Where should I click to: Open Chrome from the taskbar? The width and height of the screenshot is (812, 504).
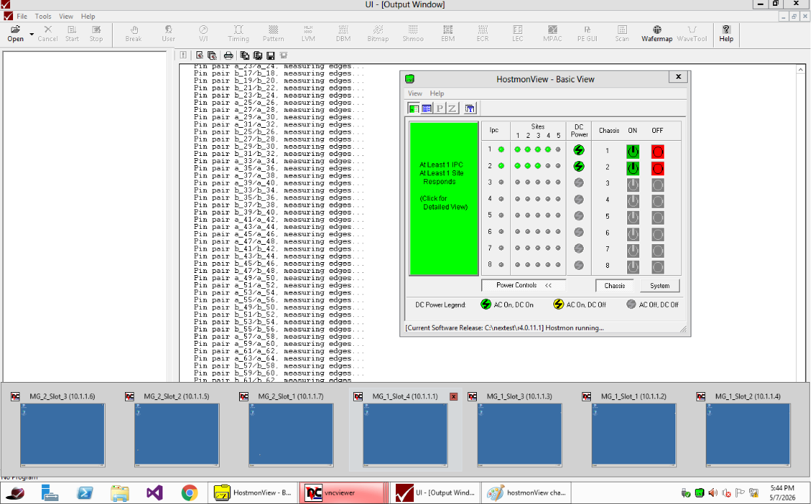point(189,492)
